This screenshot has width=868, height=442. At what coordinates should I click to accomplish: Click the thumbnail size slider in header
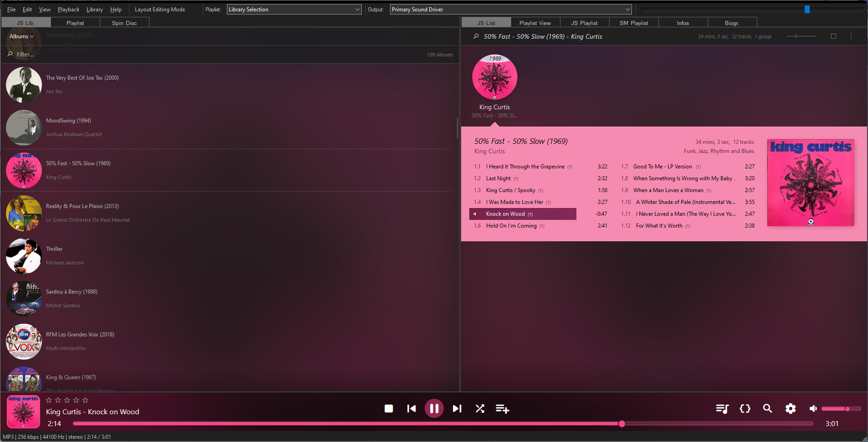(x=801, y=36)
